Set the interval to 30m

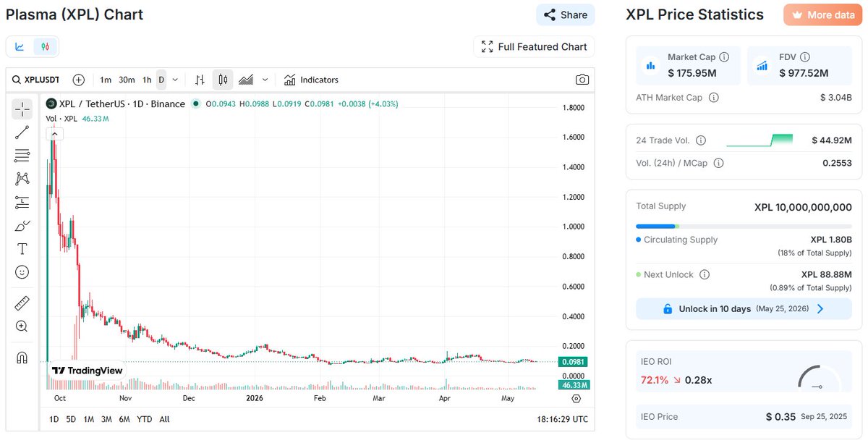tap(127, 80)
